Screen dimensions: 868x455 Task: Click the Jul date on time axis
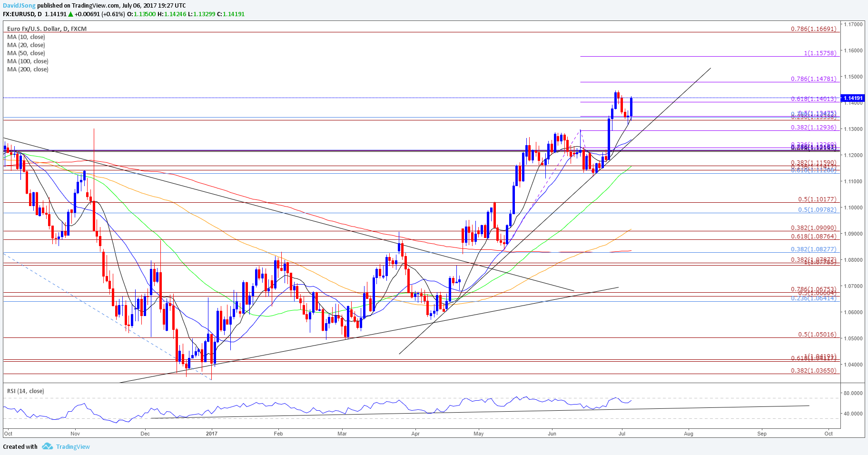pyautogui.click(x=622, y=434)
